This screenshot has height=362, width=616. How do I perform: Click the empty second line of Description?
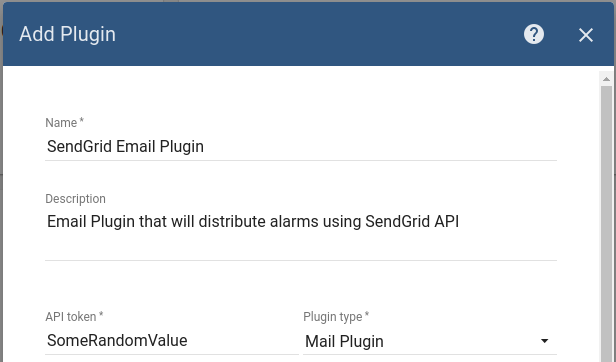point(301,246)
